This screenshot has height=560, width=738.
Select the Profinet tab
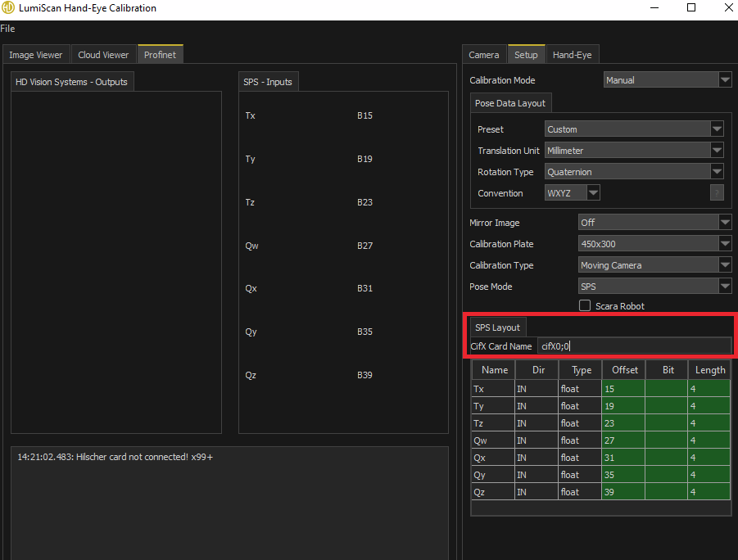(160, 55)
